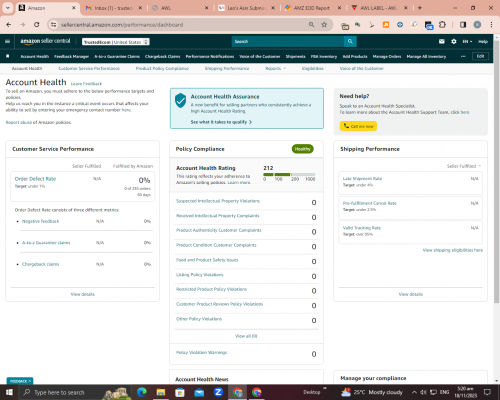Image resolution: width=500 pixels, height=400 pixels.
Task: Select the Product Policy Compliance sub tab
Action: point(162,68)
